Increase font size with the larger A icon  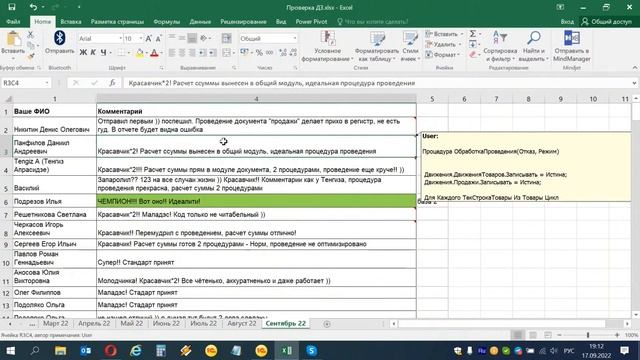pyautogui.click(x=149, y=38)
